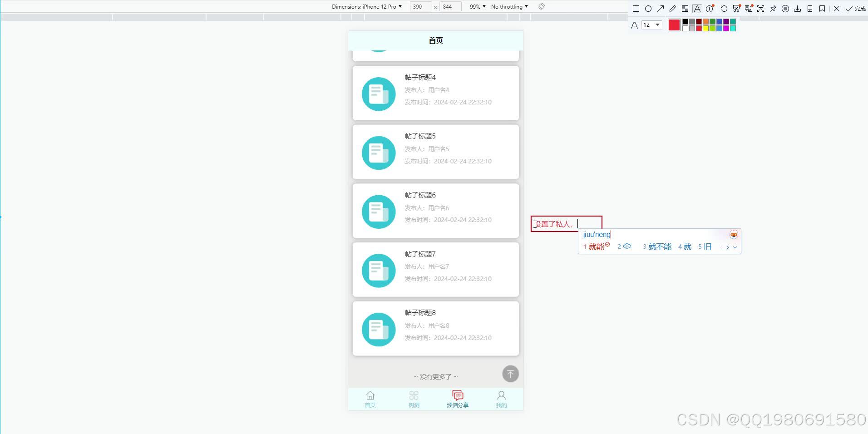
Task: Switch to the 烦恼分享 bottom tab
Action: [x=458, y=399]
